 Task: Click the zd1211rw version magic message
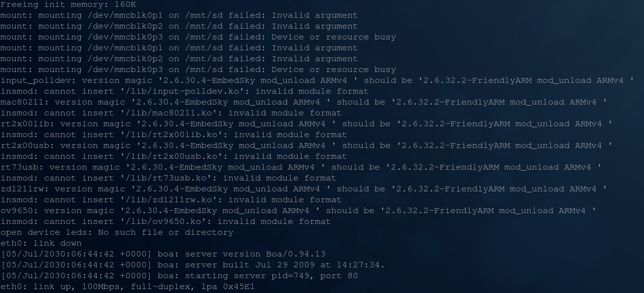(x=304, y=189)
